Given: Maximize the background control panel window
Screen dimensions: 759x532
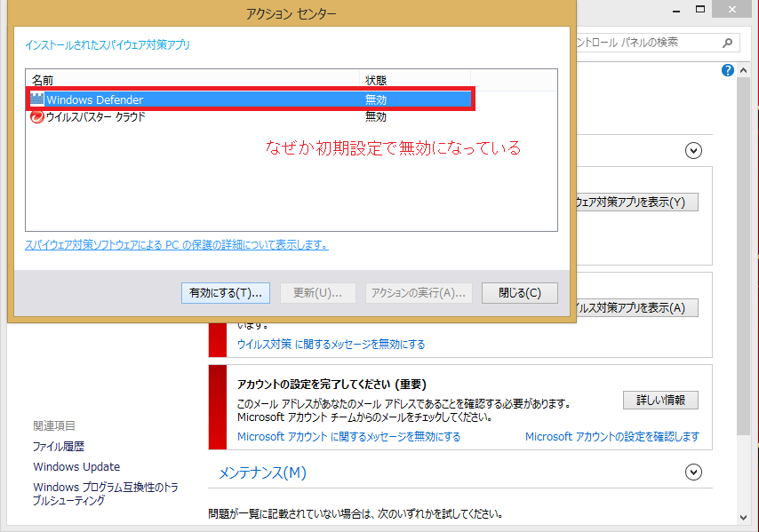Looking at the screenshot, I should [700, 9].
